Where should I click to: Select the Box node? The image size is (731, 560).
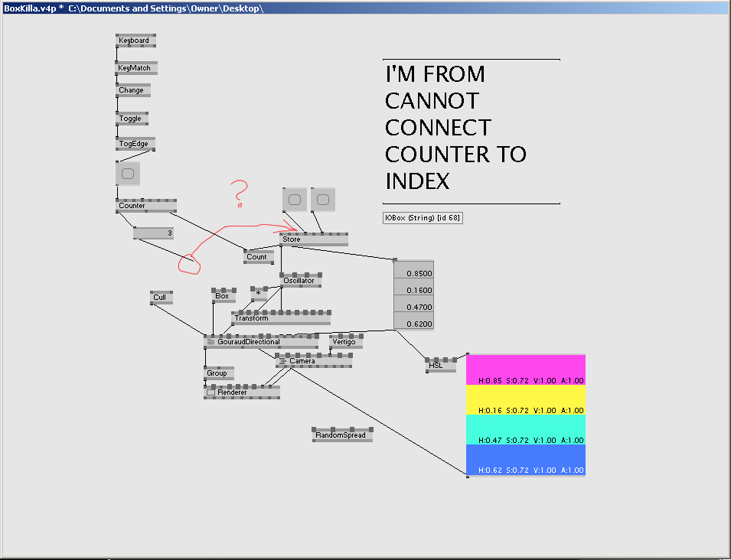point(224,296)
